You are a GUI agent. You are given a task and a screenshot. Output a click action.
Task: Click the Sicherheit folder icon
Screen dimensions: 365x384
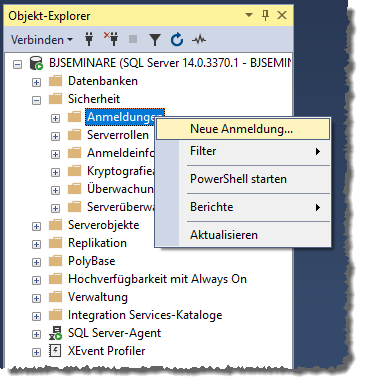[55, 99]
